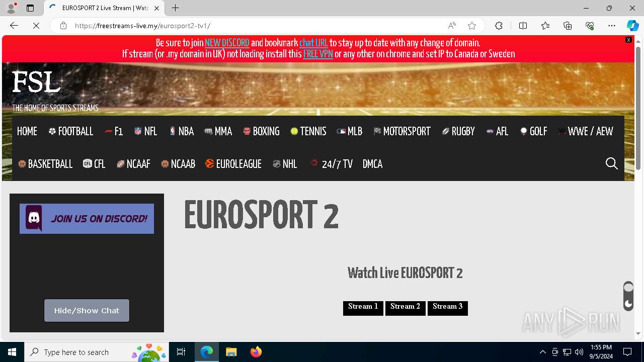Image resolution: width=644 pixels, height=362 pixels.
Task: Open the site search magnifier
Action: point(611,163)
